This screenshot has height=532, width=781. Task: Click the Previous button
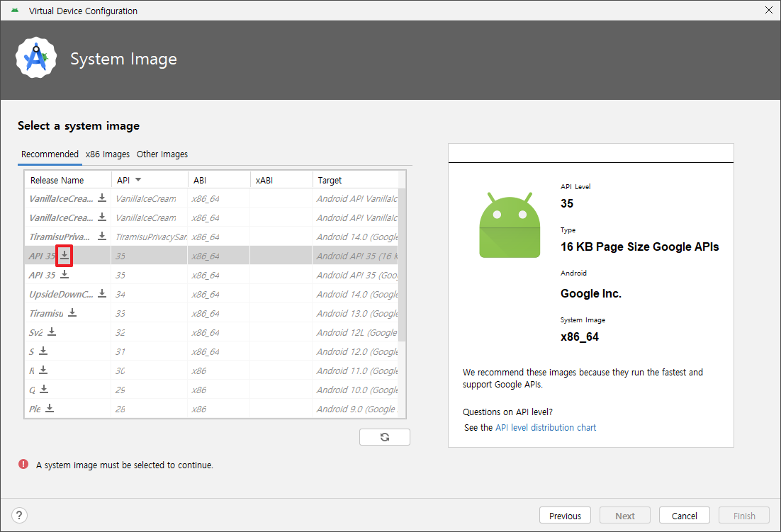(x=565, y=516)
